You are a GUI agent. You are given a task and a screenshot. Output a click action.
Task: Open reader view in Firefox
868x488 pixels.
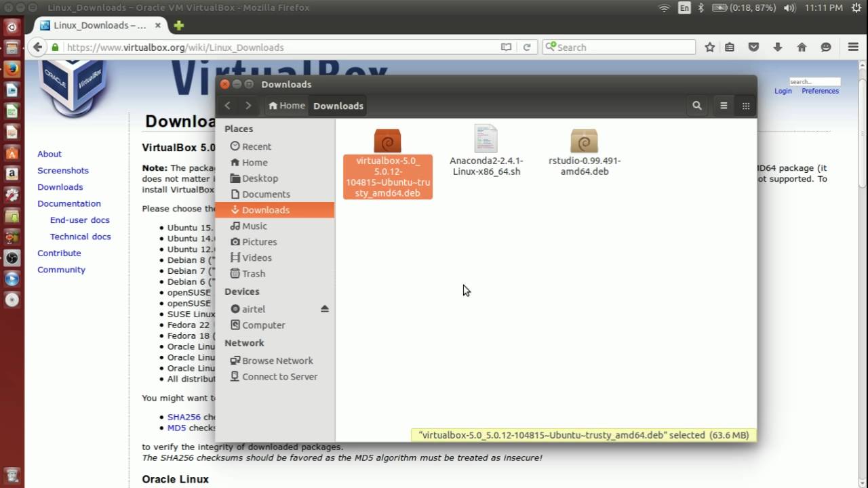click(x=506, y=47)
